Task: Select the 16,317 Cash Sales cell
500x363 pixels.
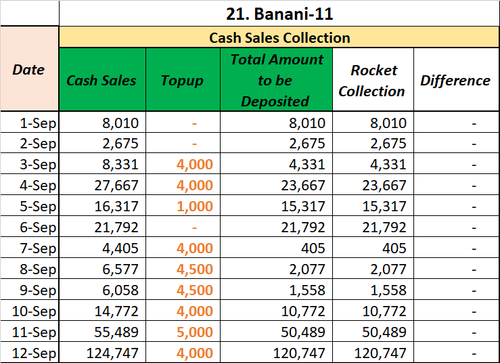Action: [x=102, y=206]
